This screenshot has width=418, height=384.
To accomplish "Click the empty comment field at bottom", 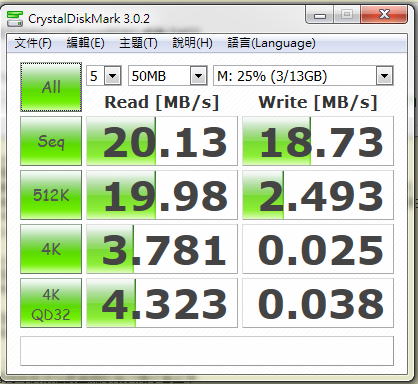I will pyautogui.click(x=207, y=351).
